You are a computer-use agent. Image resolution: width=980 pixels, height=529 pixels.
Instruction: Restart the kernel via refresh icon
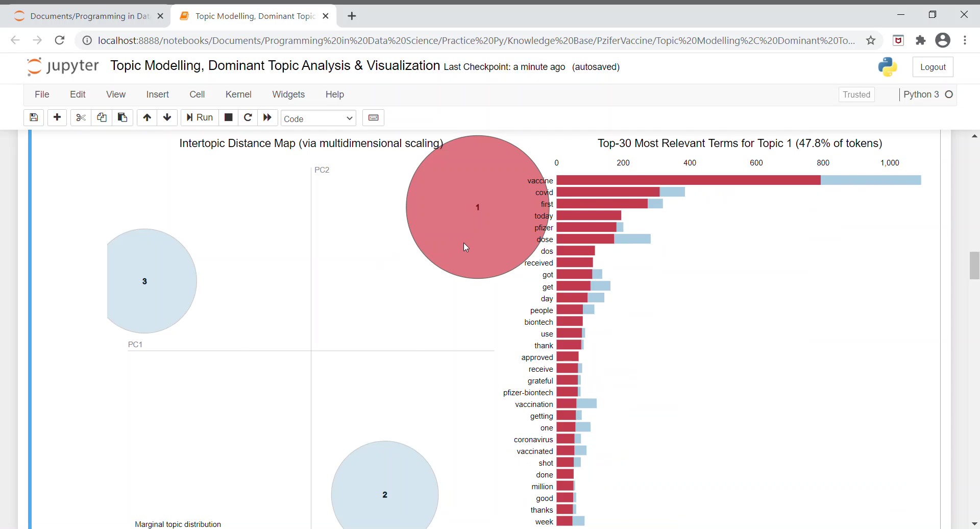click(248, 117)
